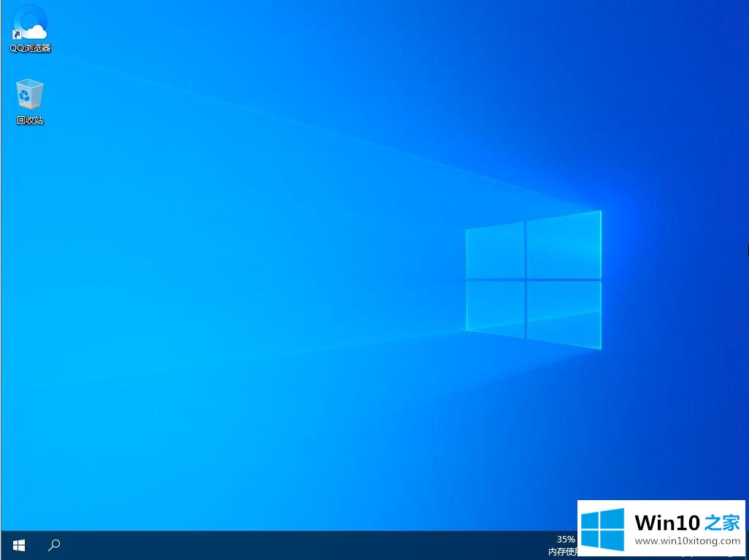Open taskbar search magnifier

point(54,545)
